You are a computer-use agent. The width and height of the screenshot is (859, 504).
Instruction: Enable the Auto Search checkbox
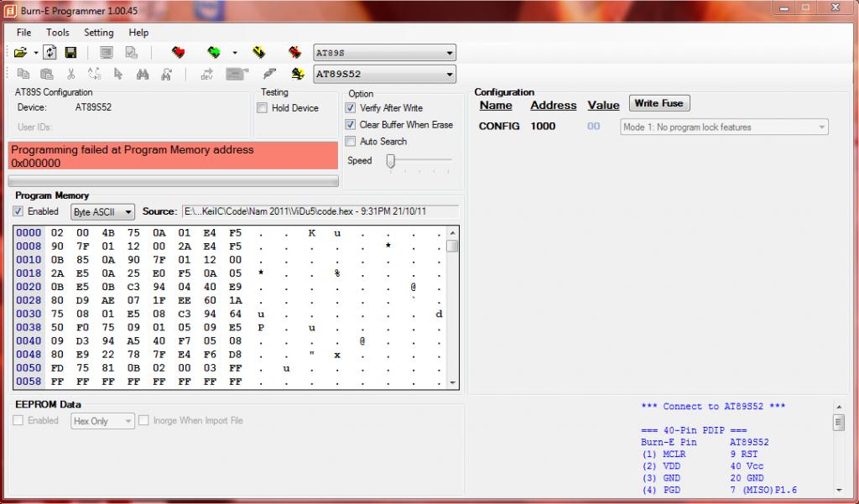350,142
